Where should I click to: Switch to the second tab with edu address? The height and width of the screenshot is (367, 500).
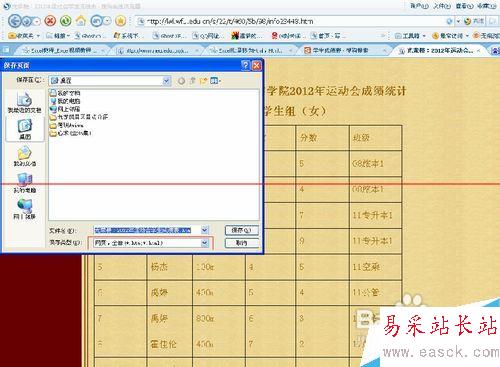(x=157, y=50)
